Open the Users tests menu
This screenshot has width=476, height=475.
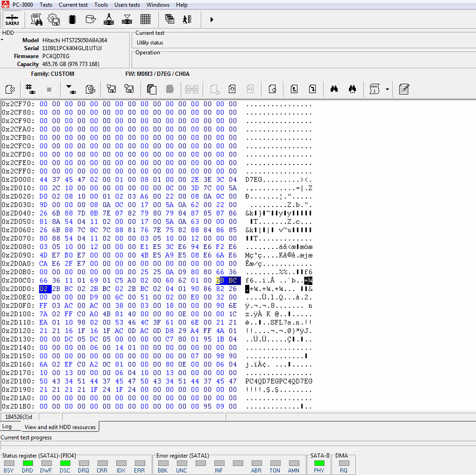127,5
